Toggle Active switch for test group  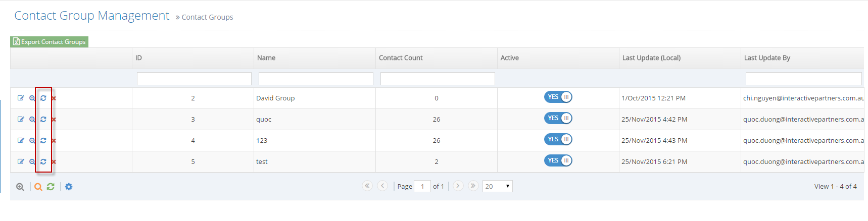click(558, 160)
